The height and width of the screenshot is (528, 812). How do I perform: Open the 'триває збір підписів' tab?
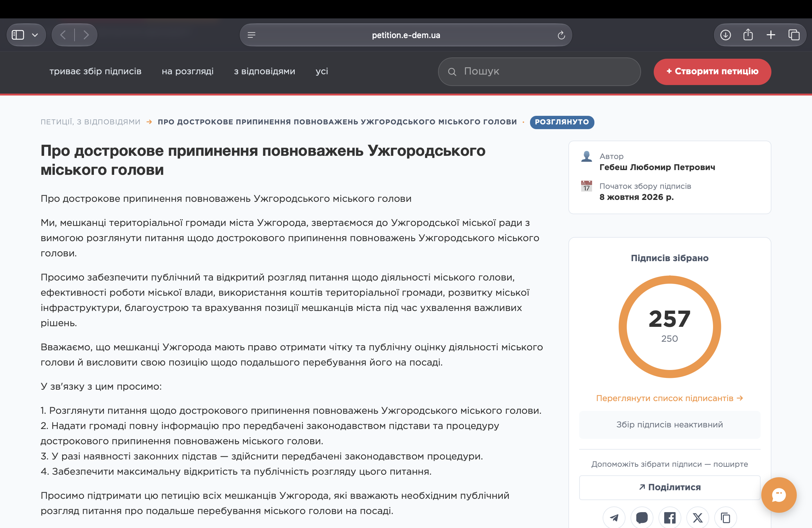tap(95, 71)
